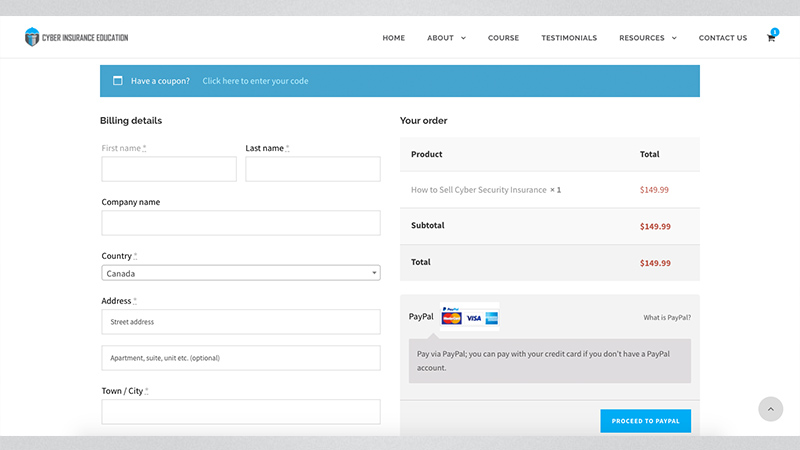Click the PayPal credit card logos
Screen dimensions: 800x450
point(469,317)
